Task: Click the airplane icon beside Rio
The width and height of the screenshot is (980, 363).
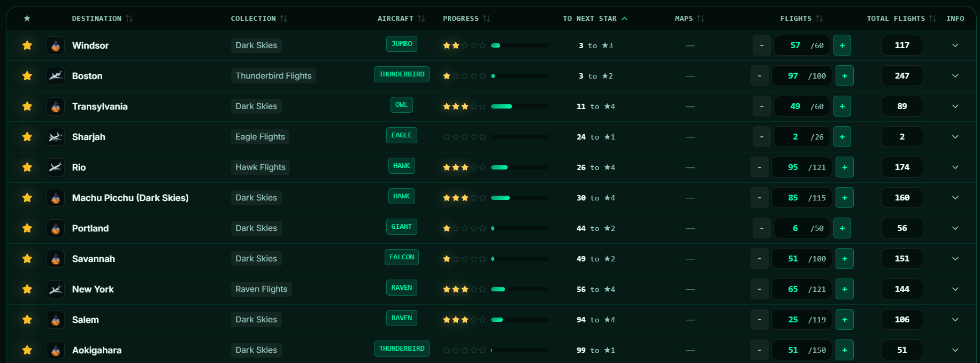Action: coord(56,167)
